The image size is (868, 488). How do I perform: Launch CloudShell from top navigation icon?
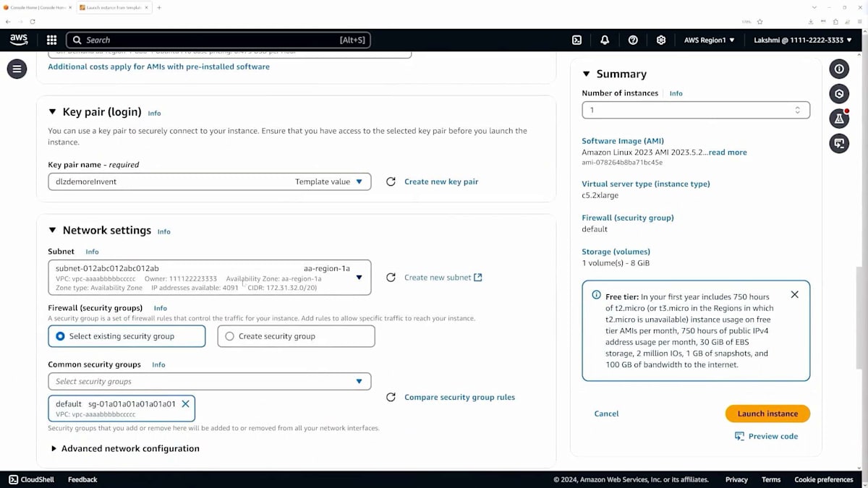(577, 40)
